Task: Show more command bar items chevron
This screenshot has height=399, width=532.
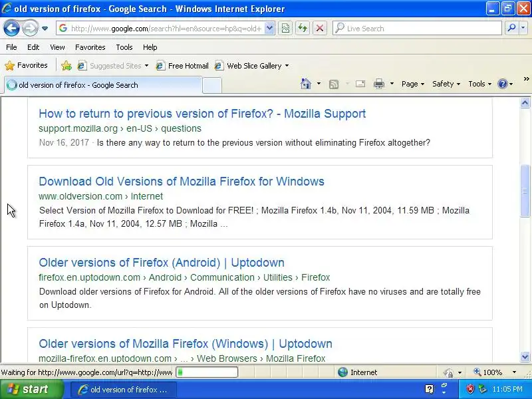Action: tap(526, 79)
